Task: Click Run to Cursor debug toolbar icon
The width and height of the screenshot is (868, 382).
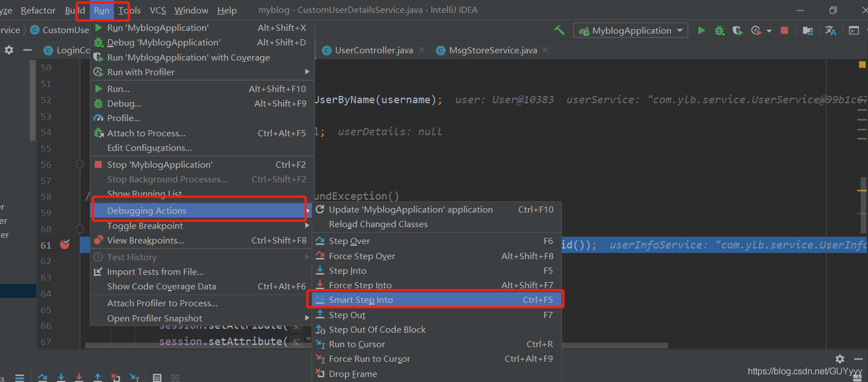Action: (x=134, y=378)
